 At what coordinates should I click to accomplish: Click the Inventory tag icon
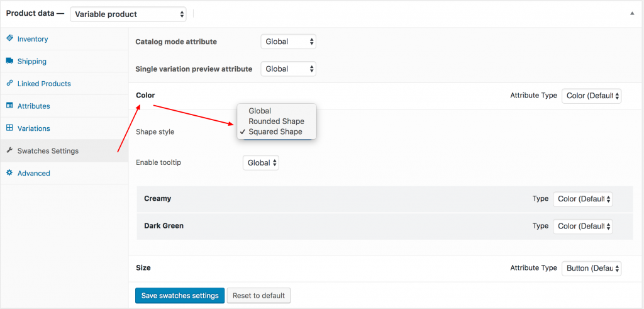9,39
